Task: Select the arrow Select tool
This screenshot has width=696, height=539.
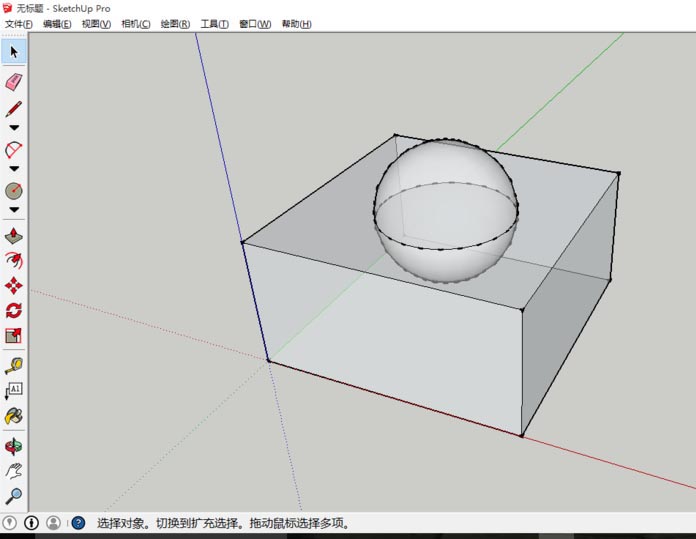Action: 14,51
